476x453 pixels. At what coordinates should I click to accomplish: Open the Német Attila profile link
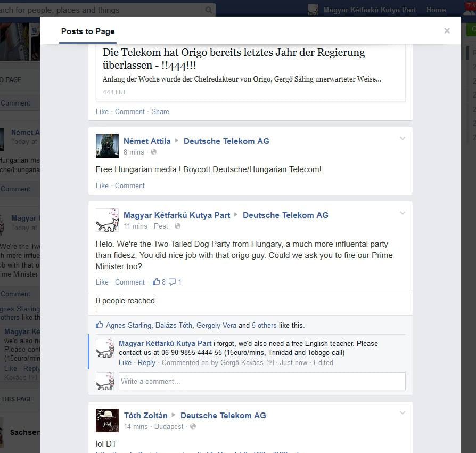[147, 141]
